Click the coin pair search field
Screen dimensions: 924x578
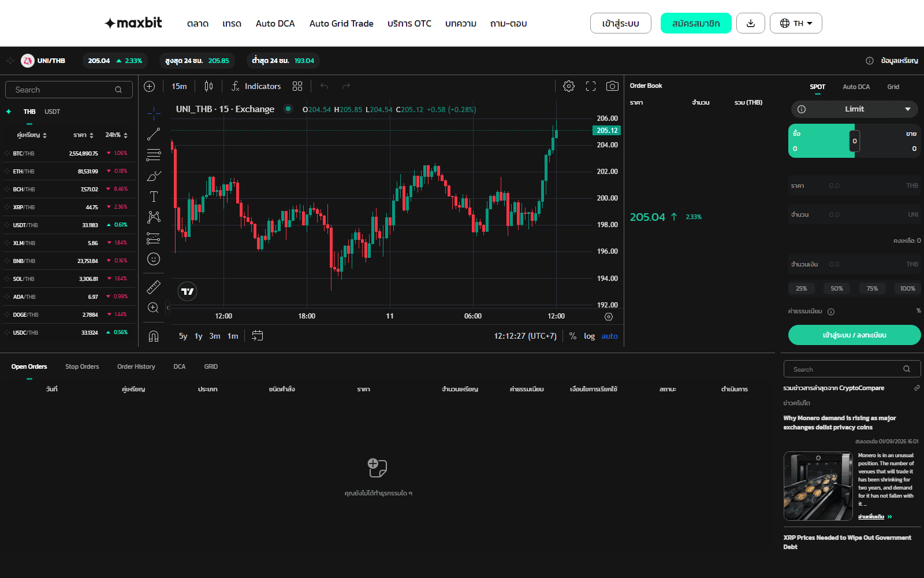[69, 90]
